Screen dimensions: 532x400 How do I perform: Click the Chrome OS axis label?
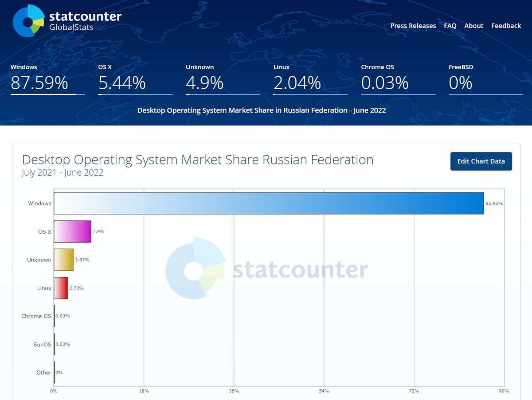(x=36, y=316)
